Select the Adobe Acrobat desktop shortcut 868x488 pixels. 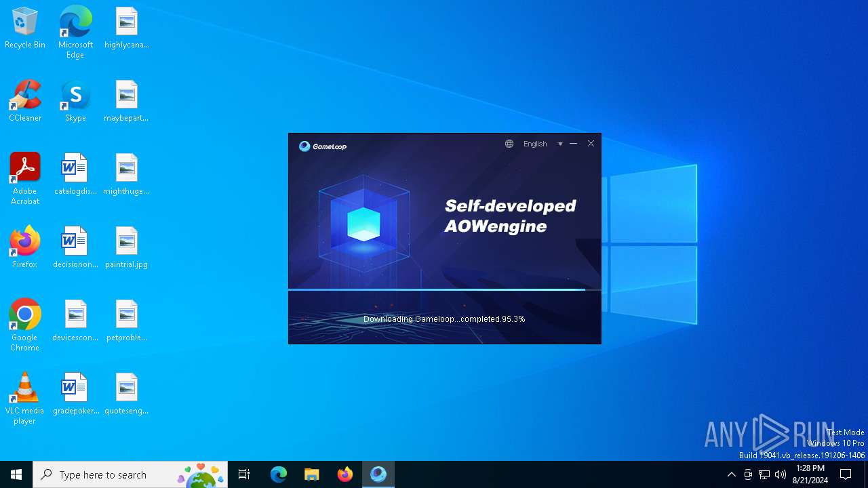[25, 179]
